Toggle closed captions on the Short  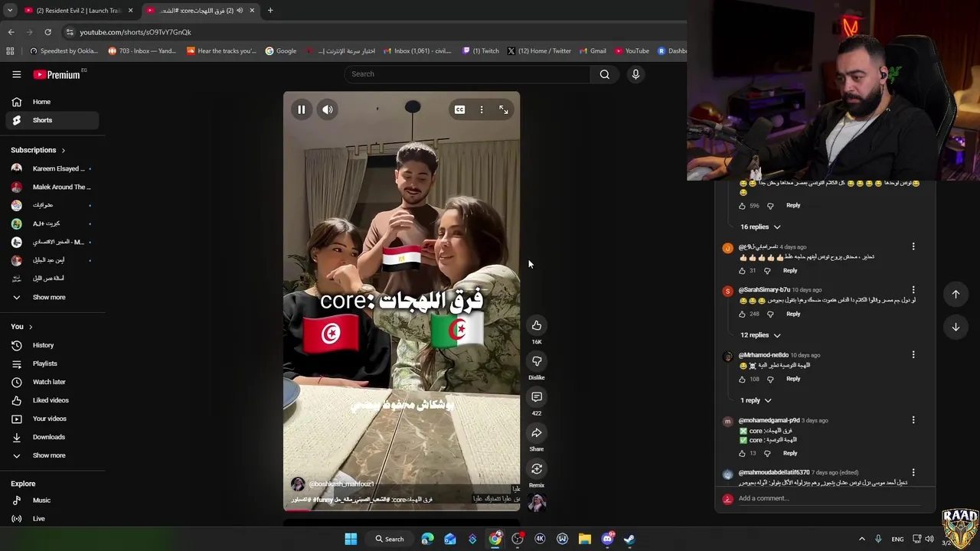point(459,109)
